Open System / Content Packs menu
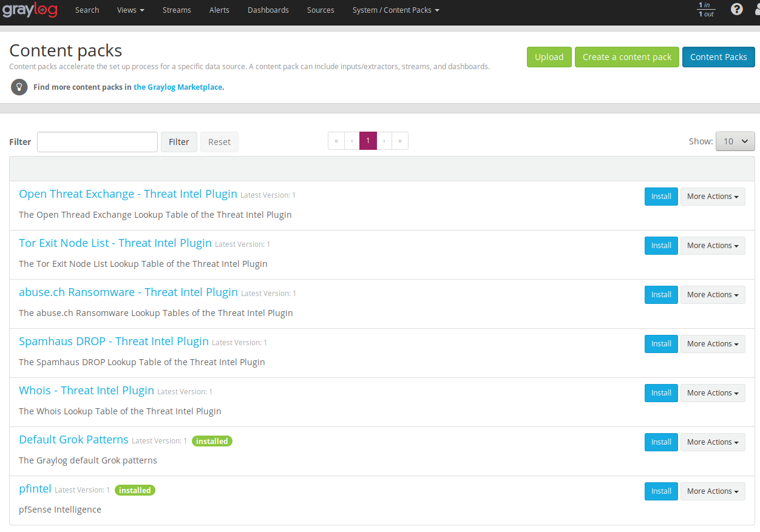This screenshot has width=760, height=532. (x=396, y=10)
